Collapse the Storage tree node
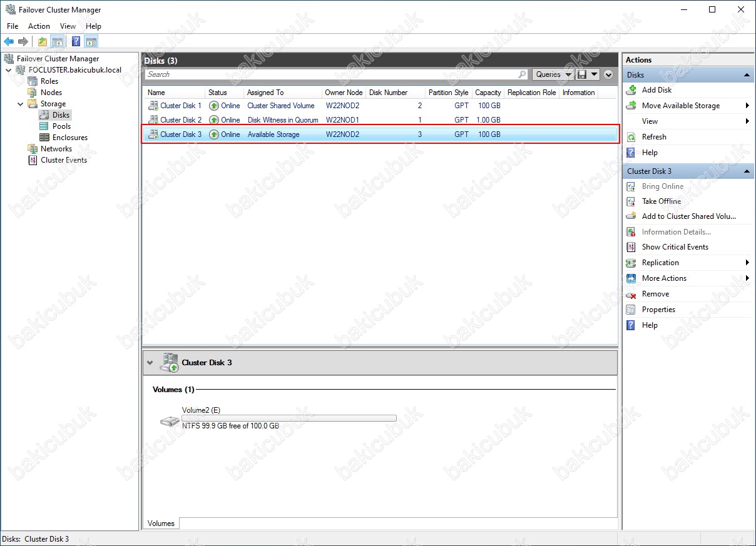756x546 pixels. (19, 104)
